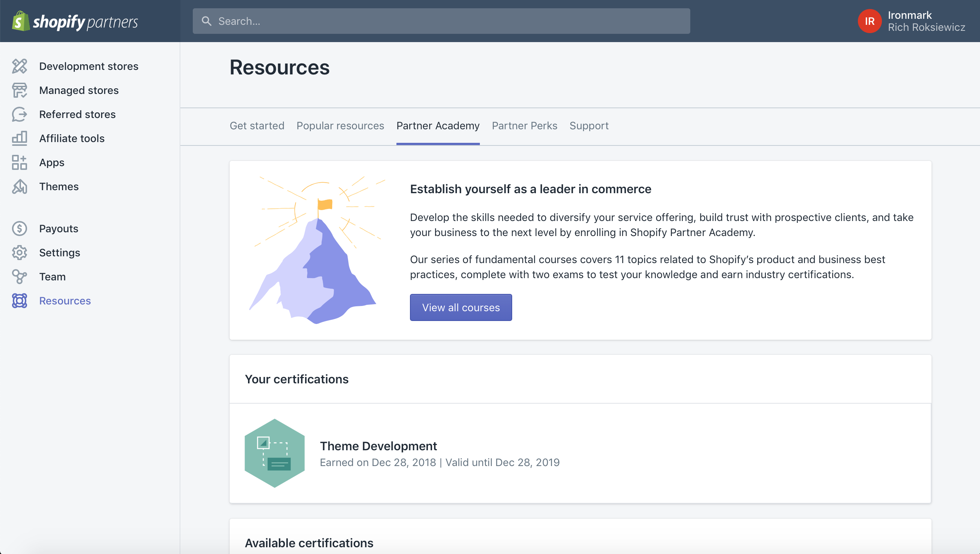Image resolution: width=980 pixels, height=554 pixels.
Task: Click the Theme Development hexagon badge
Action: [x=274, y=453]
